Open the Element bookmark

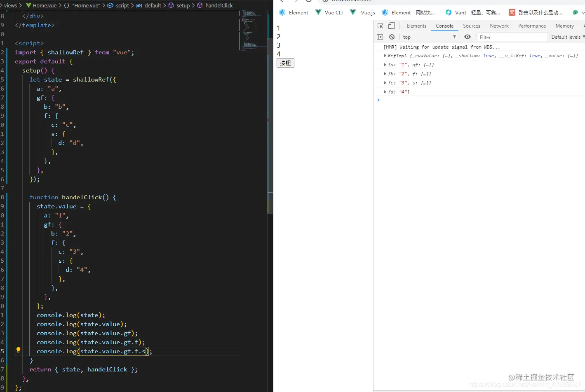pos(294,13)
